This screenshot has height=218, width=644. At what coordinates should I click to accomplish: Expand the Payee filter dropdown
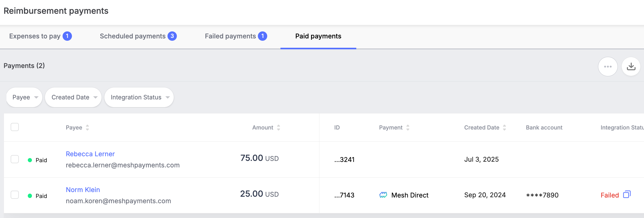coord(25,97)
